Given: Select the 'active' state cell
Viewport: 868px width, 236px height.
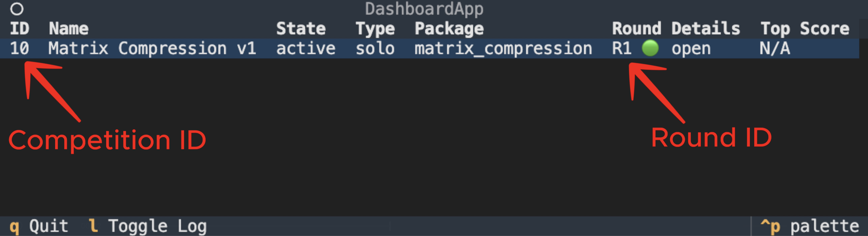Looking at the screenshot, I should coord(306,49).
